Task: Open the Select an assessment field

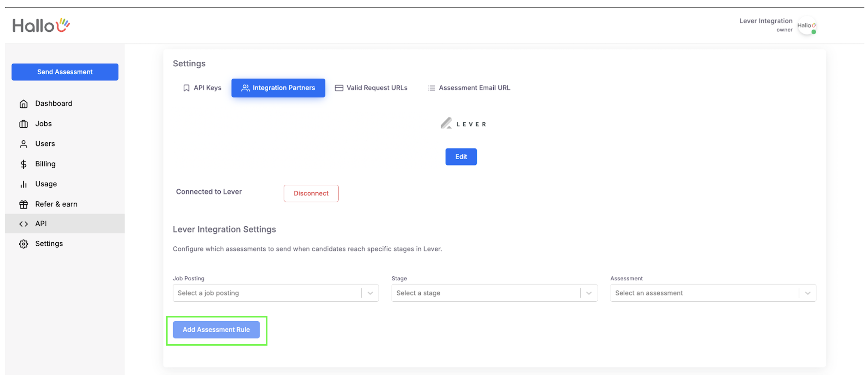Action: [713, 293]
